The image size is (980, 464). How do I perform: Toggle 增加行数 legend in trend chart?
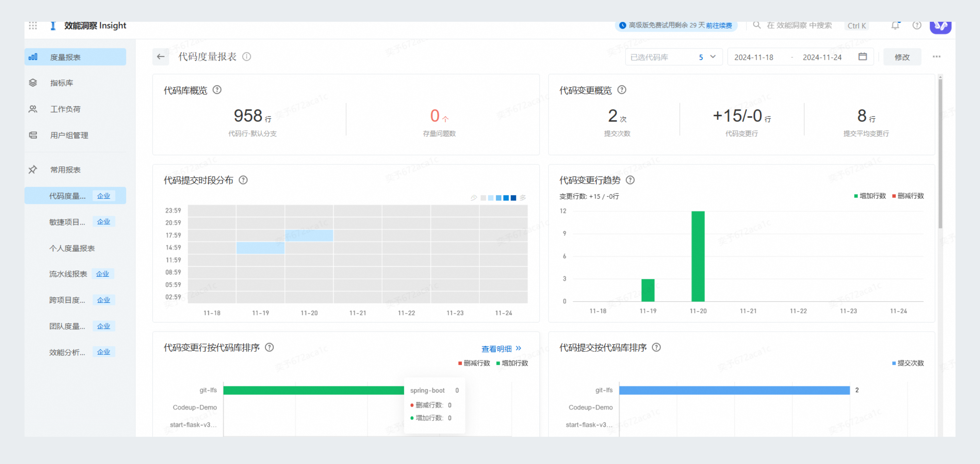click(870, 196)
